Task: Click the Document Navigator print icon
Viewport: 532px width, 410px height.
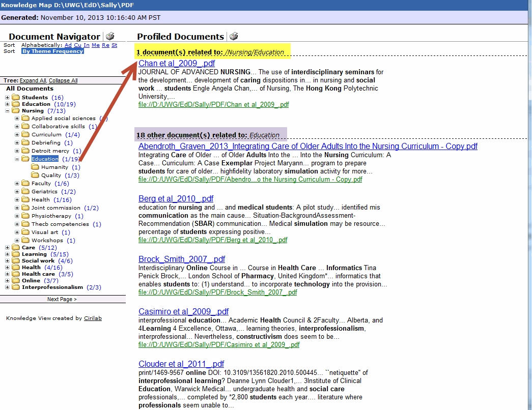Action: coord(110,37)
